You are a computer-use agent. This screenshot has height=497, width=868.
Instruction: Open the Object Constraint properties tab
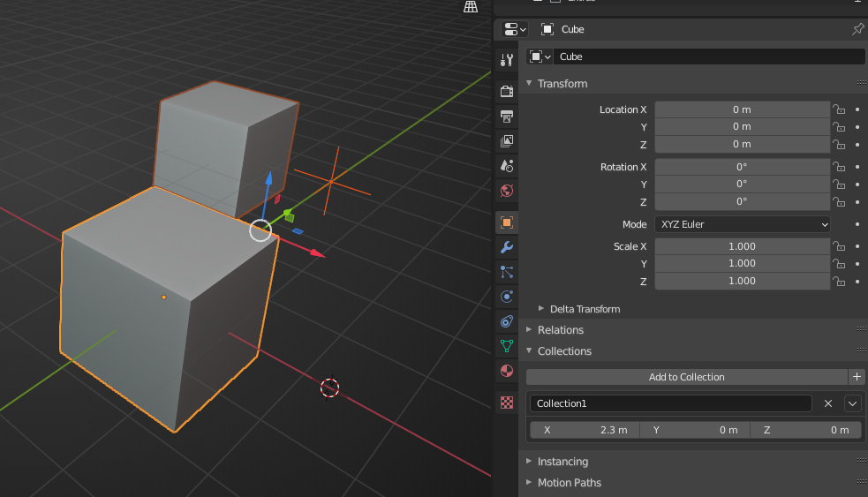tap(507, 321)
